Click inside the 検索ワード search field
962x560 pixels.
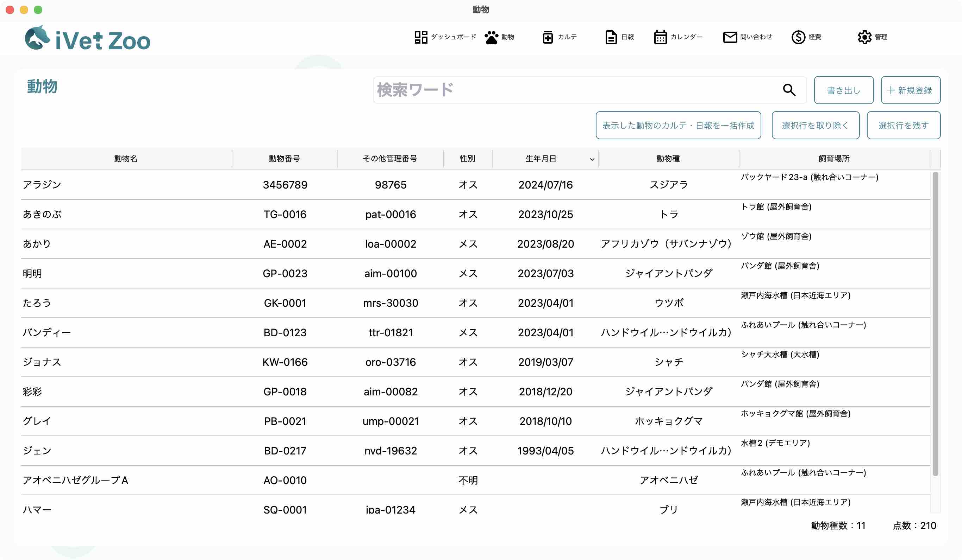[x=535, y=90]
